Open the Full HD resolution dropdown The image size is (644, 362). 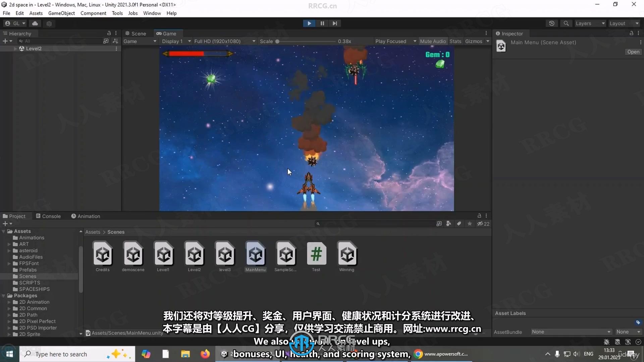(x=224, y=41)
